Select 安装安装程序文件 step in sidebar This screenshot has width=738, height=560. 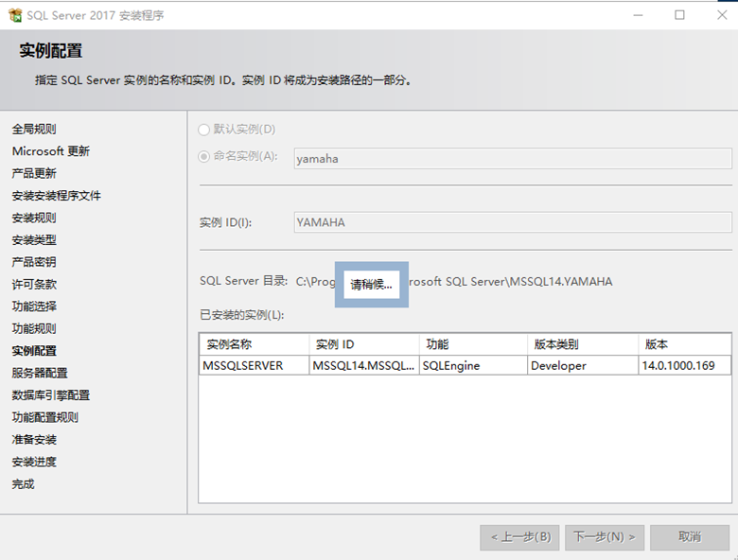57,195
